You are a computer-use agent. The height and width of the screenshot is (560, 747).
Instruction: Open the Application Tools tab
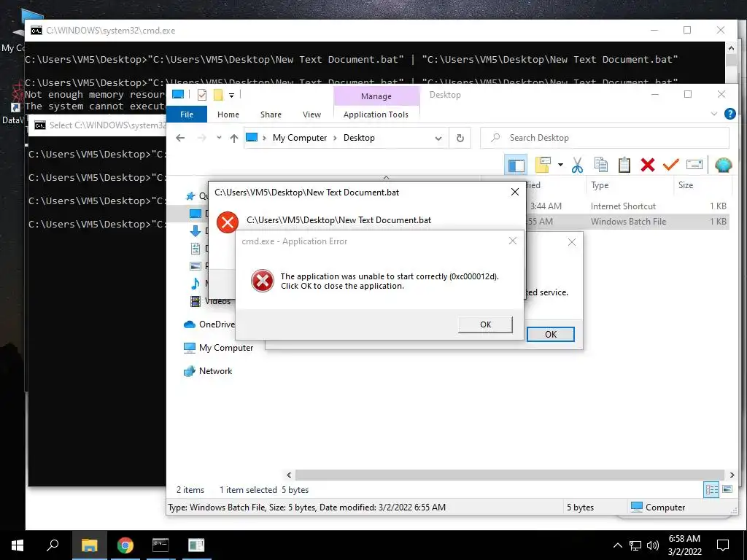[x=376, y=114]
